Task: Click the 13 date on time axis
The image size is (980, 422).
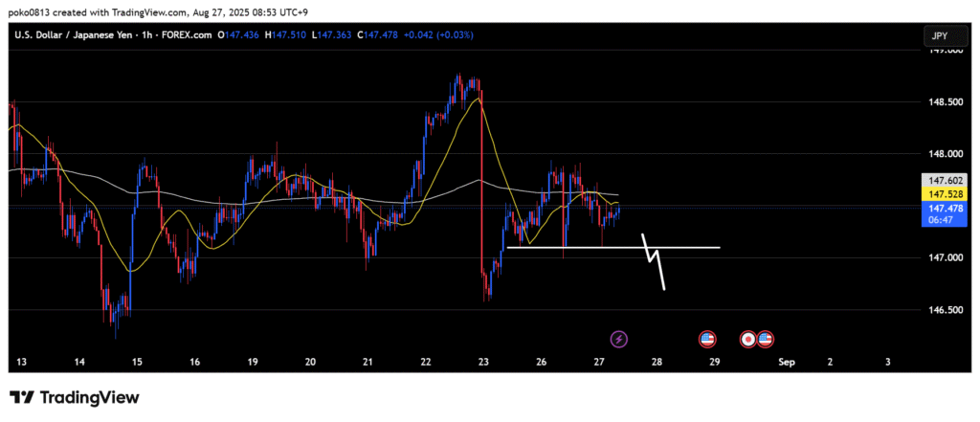Action: (x=21, y=363)
